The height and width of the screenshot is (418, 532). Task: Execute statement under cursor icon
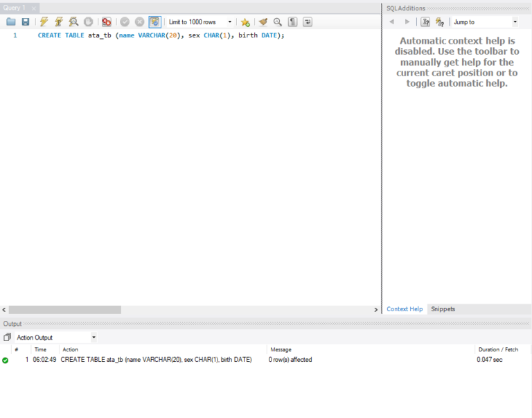pyautogui.click(x=58, y=22)
